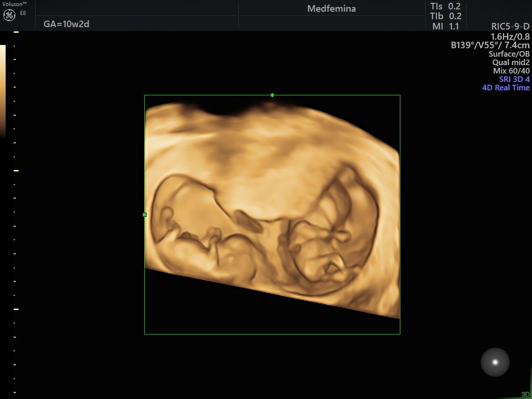Click the light source sphere icon

coord(495,362)
